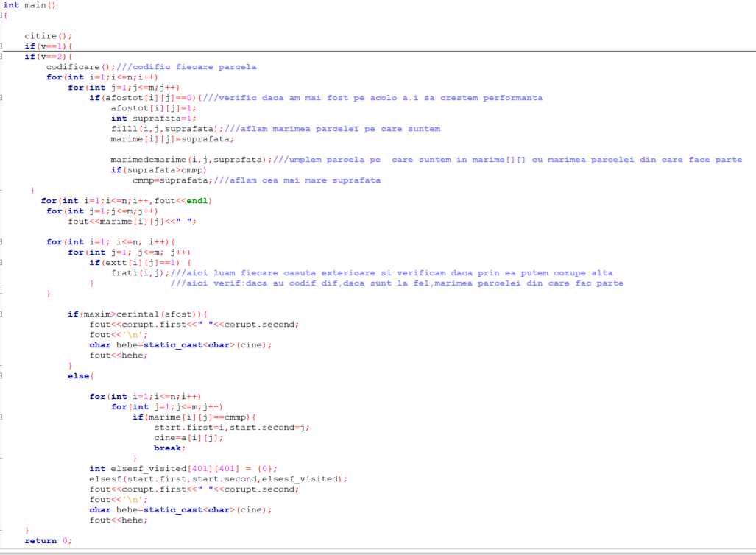Click comment starting '///umplem parcela pe care suntem'

(508, 160)
